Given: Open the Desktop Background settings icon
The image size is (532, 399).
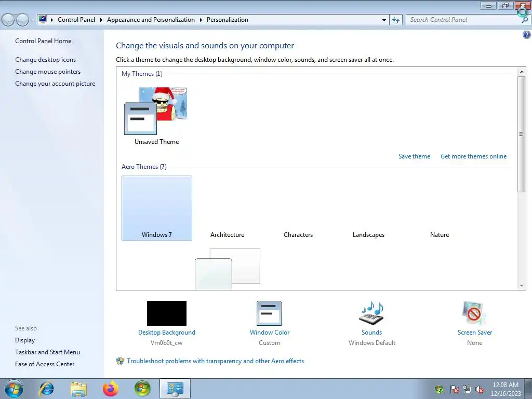Looking at the screenshot, I should coord(167,313).
